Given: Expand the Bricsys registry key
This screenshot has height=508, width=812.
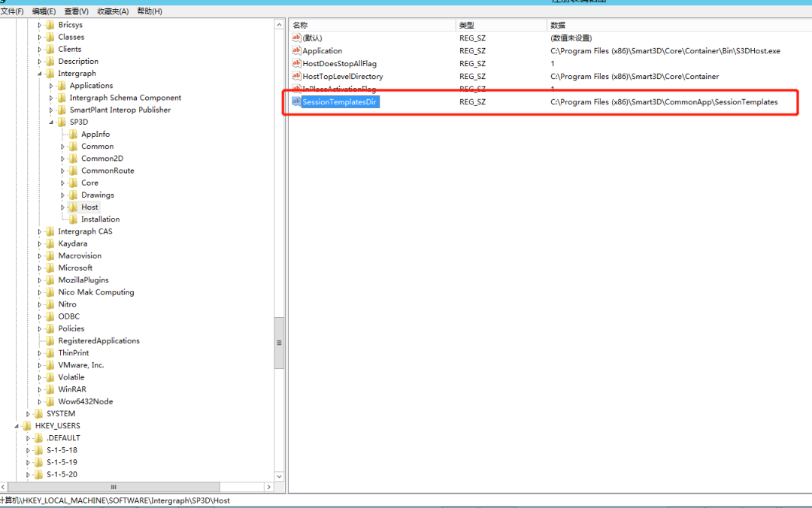Looking at the screenshot, I should pyautogui.click(x=39, y=25).
